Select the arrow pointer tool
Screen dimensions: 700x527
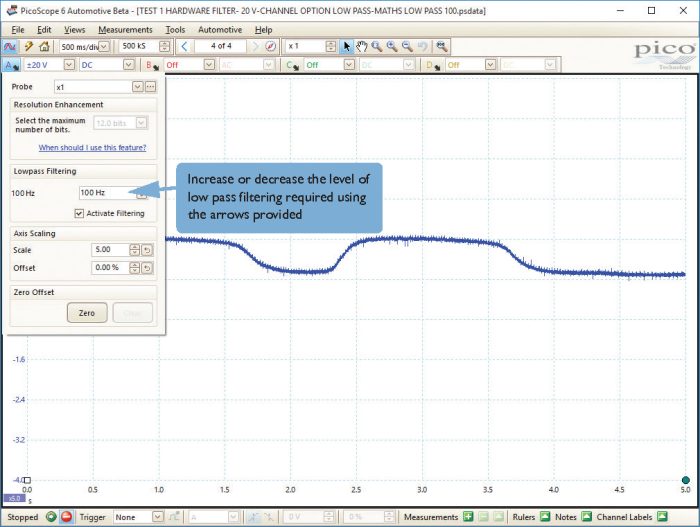pos(347,46)
